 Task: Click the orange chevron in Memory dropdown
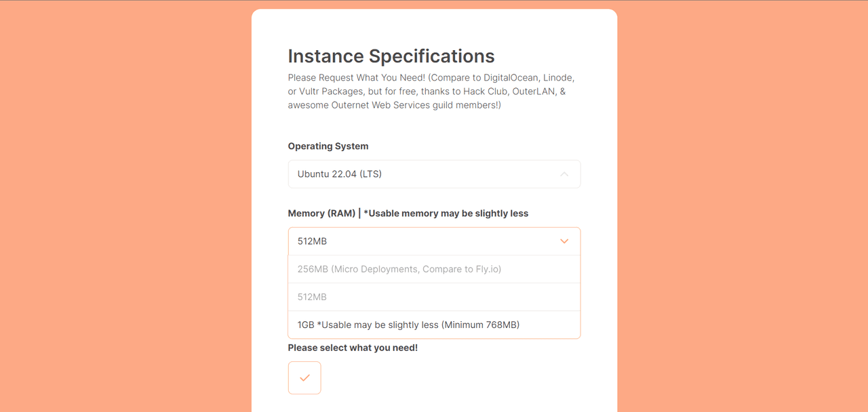[x=564, y=241]
